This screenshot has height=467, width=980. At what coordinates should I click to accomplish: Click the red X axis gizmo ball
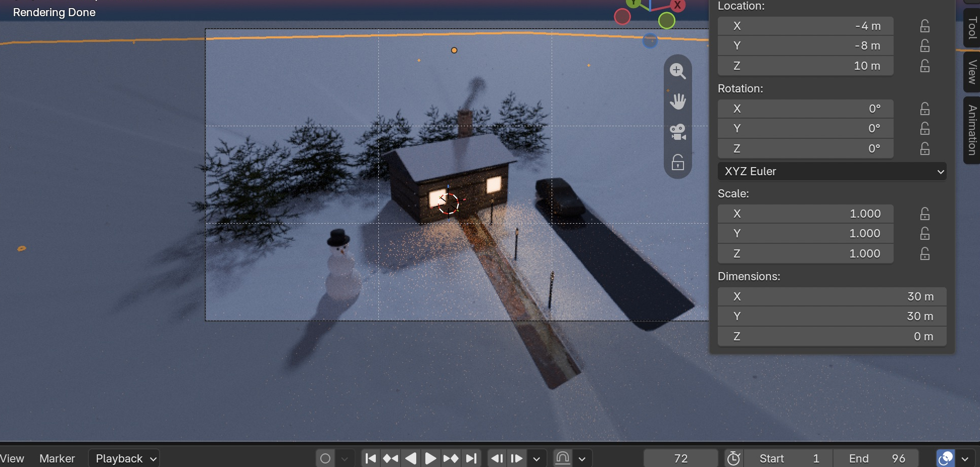tap(677, 5)
